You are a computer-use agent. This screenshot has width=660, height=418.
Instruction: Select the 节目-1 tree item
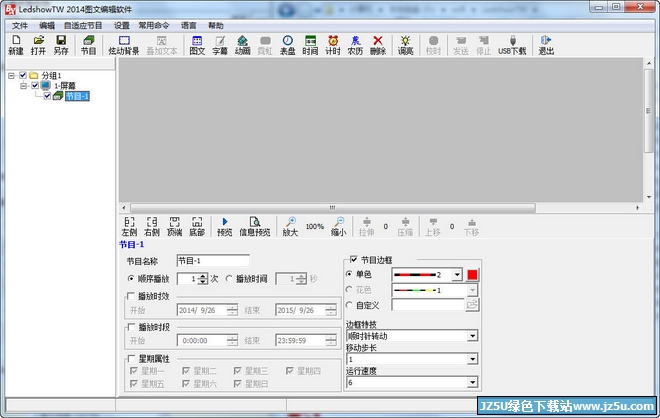click(x=77, y=96)
